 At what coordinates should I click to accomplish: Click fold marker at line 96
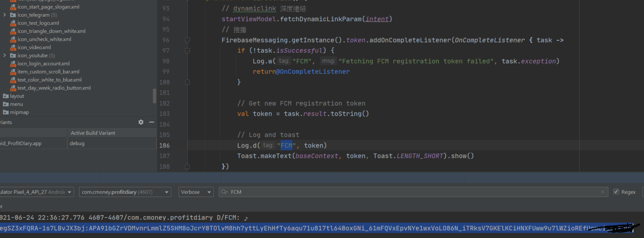pyautogui.click(x=187, y=40)
